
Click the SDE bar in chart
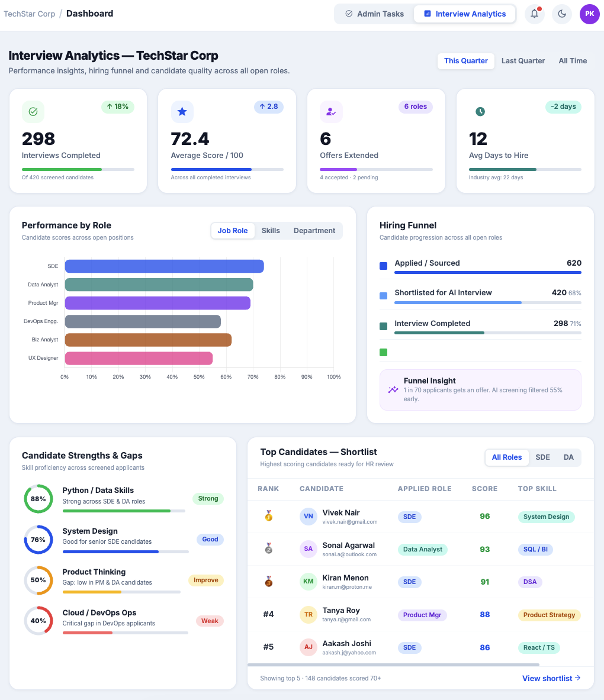(x=165, y=266)
